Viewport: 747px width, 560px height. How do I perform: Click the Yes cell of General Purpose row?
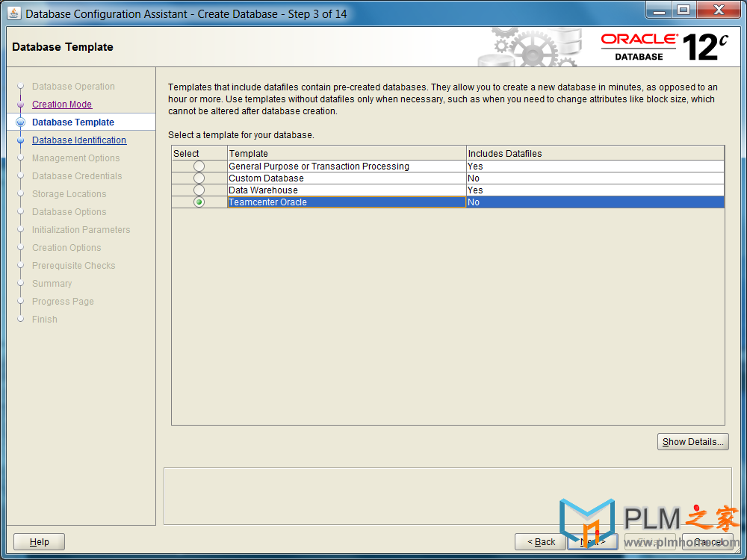coord(595,167)
